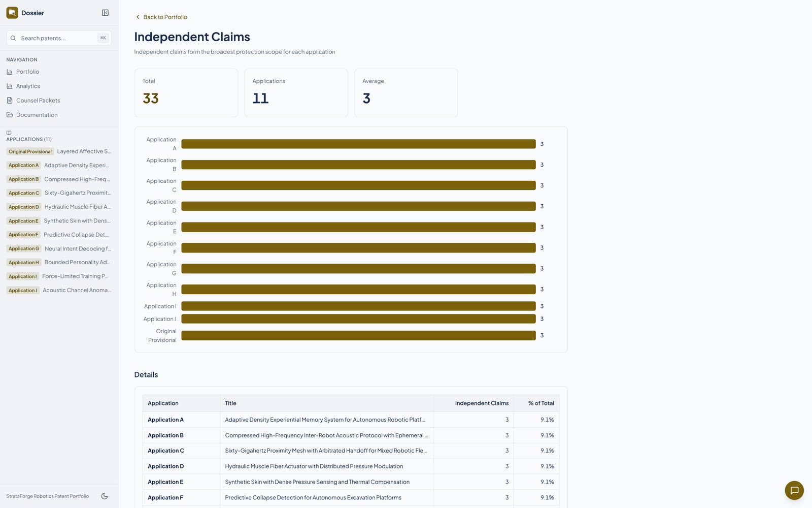
Task: Click the Back to Portfolio arrow icon
Action: 138,17
